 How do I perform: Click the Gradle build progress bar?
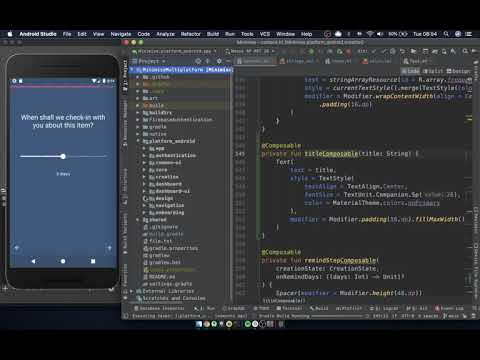[x=337, y=316]
